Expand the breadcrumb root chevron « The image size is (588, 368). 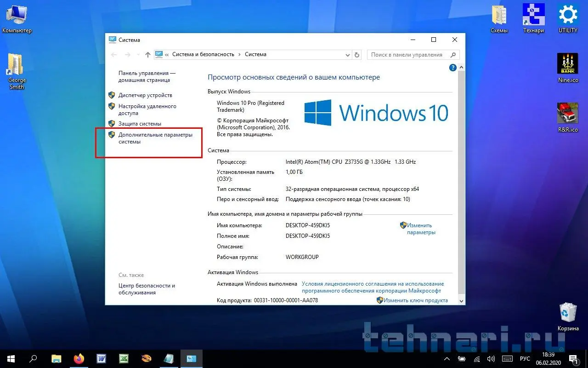167,54
